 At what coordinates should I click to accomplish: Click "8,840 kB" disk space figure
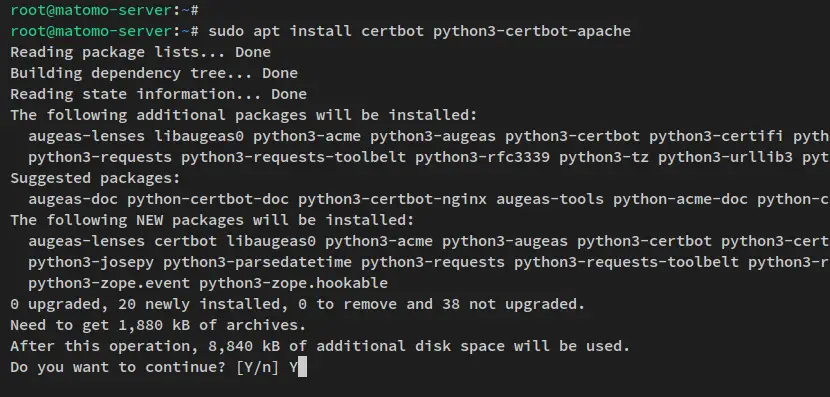244,346
